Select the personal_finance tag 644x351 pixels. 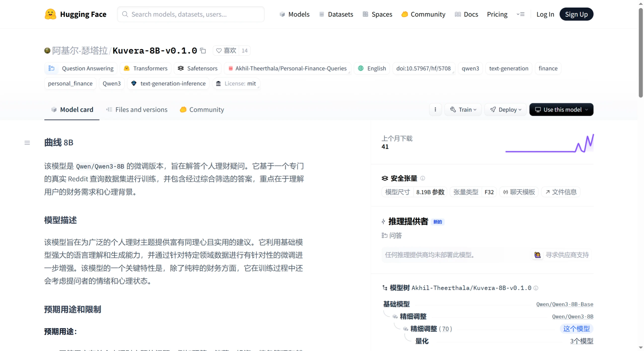(x=70, y=83)
